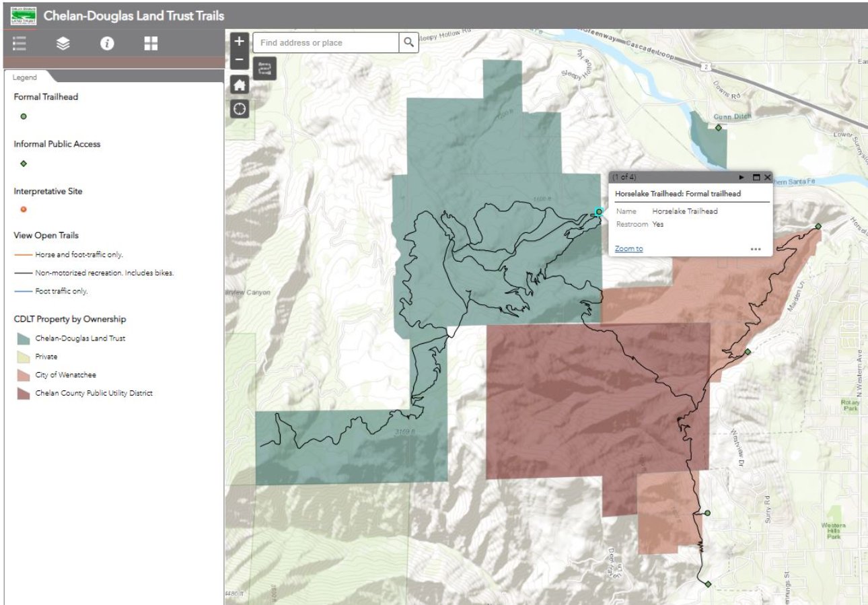The image size is (868, 605).
Task: Click the City of Wenatchee swatch
Action: [24, 375]
